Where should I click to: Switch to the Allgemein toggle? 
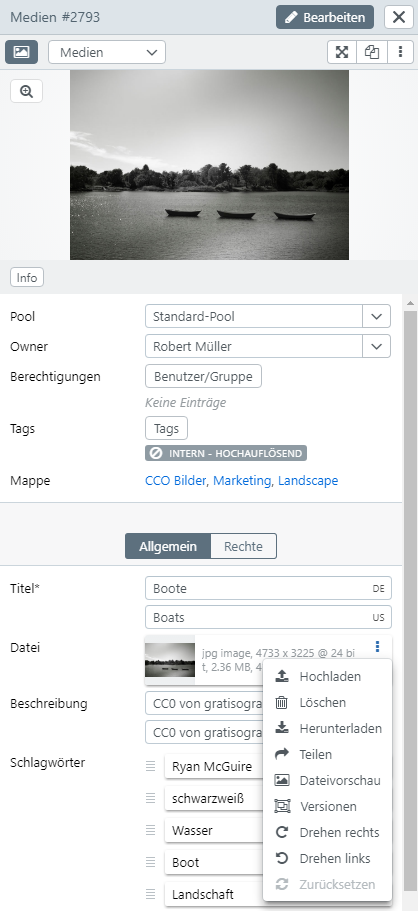tap(167, 546)
